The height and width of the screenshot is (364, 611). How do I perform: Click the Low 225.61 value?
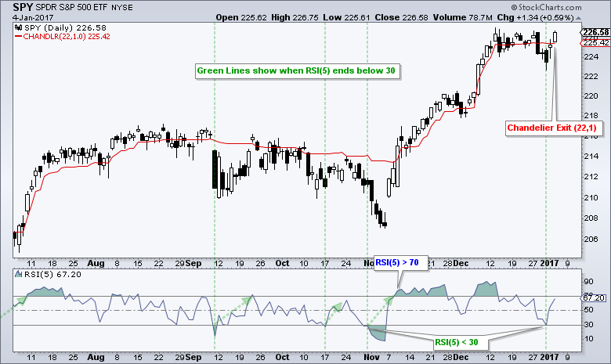(x=346, y=17)
